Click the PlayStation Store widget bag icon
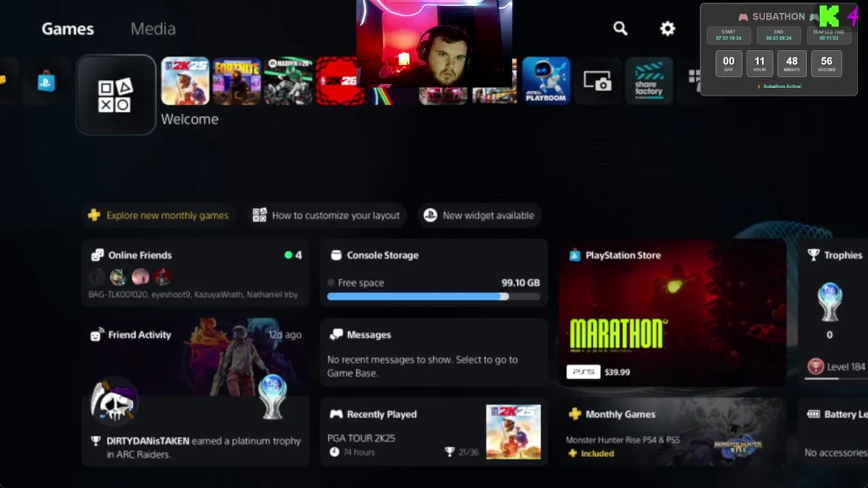The width and height of the screenshot is (868, 488). (x=574, y=256)
